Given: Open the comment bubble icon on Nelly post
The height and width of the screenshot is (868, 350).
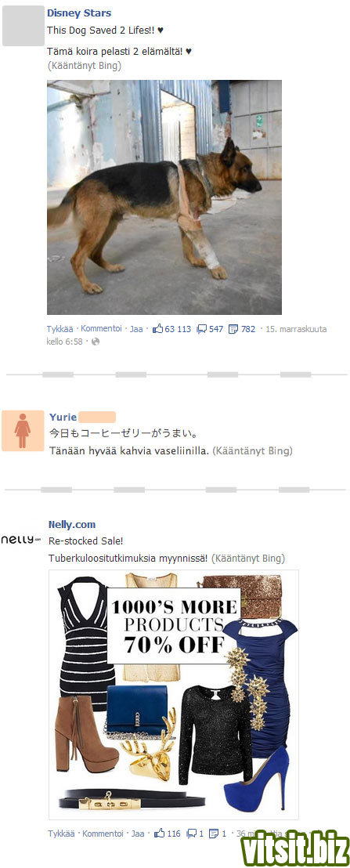Looking at the screenshot, I should (x=192, y=833).
